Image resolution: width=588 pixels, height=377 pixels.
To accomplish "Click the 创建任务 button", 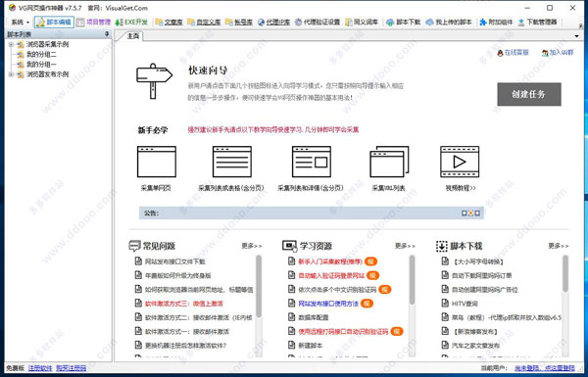I will pyautogui.click(x=529, y=94).
